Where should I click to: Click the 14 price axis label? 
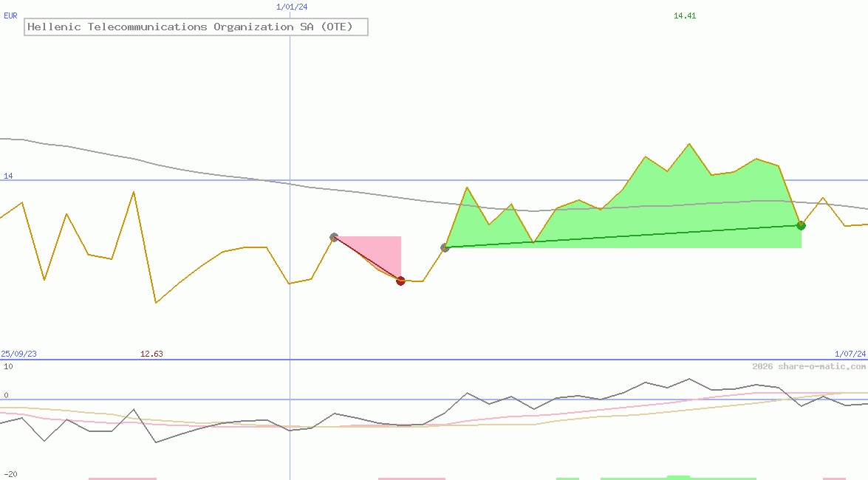pyautogui.click(x=8, y=176)
